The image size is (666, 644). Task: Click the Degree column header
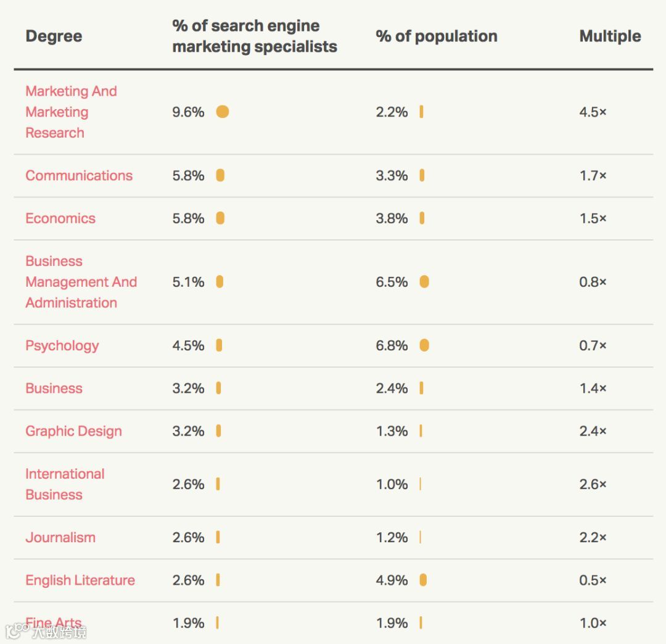[x=54, y=36]
